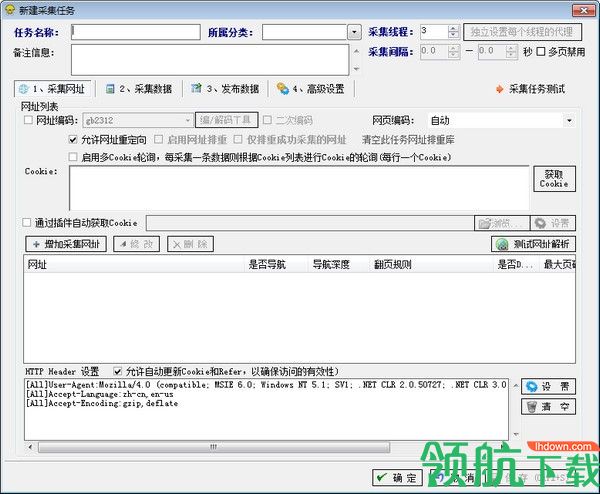Click the 浏览 browse button
This screenshot has width=600, height=494.
point(502,223)
